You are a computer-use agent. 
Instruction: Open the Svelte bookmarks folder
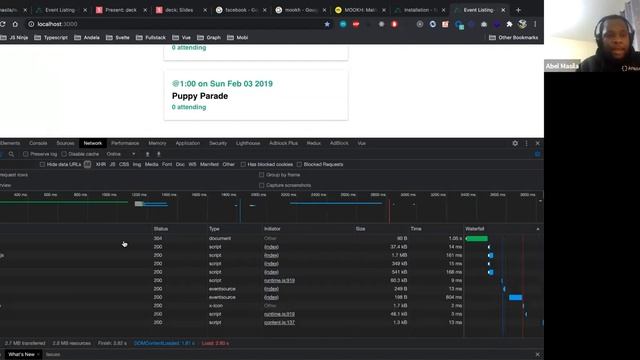(x=118, y=38)
